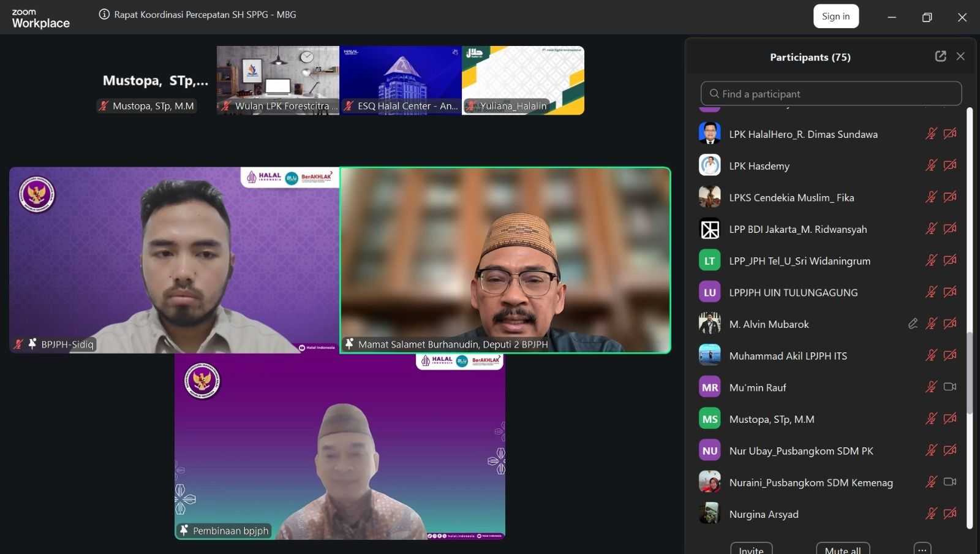
Task: Click the camera-off icon for LPPJPH UIN TULUNGAGUNG
Action: pos(950,292)
